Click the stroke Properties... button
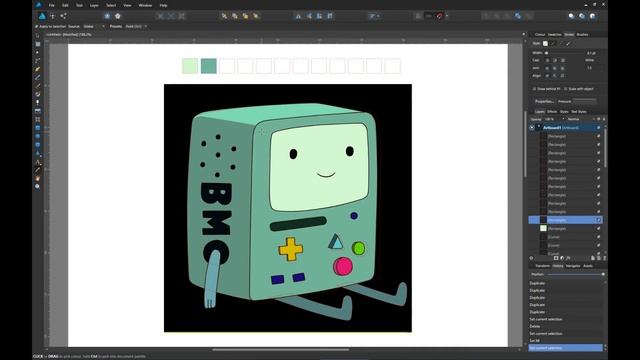Image resolution: width=640 pixels, height=360 pixels. pyautogui.click(x=544, y=101)
